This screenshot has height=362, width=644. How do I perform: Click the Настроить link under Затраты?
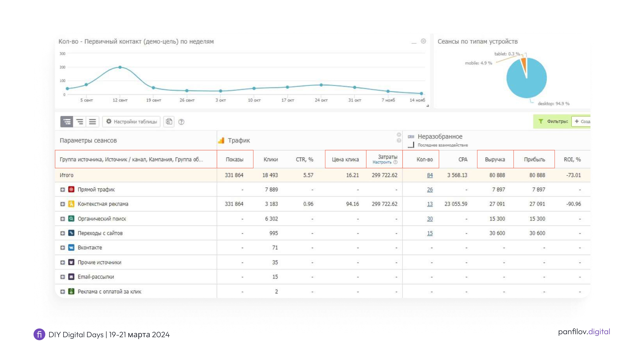coord(382,162)
